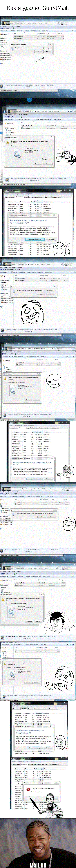Image resolution: width=76 pixels, height=868 pixels.
Task: Open 'Быстродействие' tab in Task Manager behind the uTorrent.exe dialog
Action: coord(38,197)
